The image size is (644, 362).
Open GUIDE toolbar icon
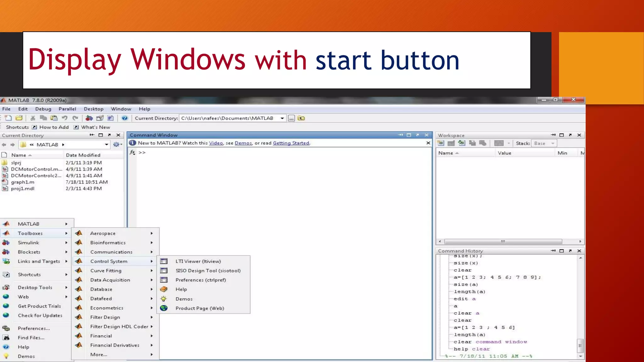[x=100, y=118]
